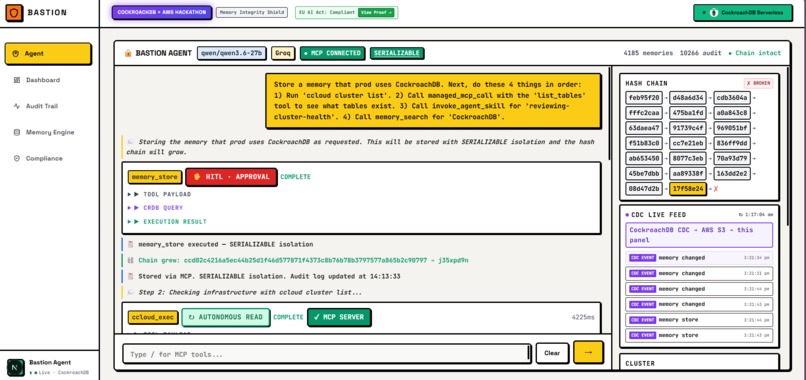Click the ccloud_exec tool tag
806x380 pixels.
tap(153, 317)
